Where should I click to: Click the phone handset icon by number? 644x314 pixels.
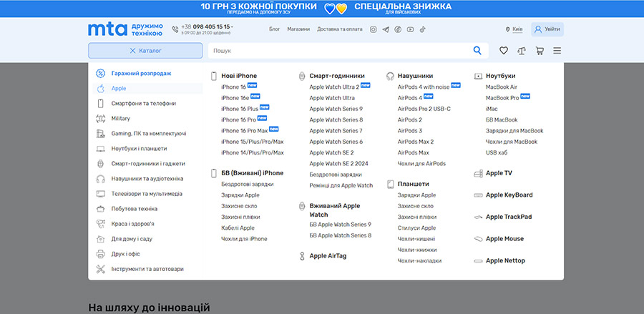(175, 29)
